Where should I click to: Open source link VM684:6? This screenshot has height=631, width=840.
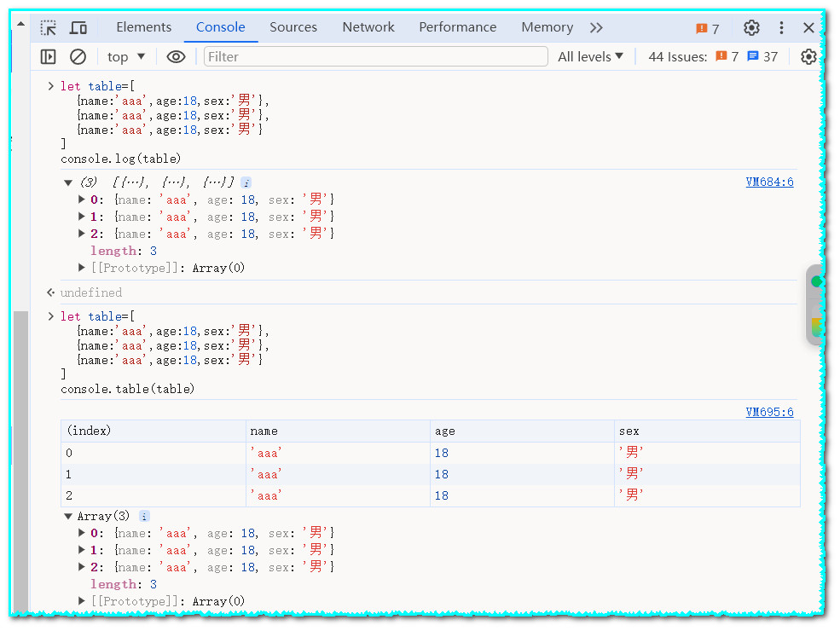pos(769,182)
